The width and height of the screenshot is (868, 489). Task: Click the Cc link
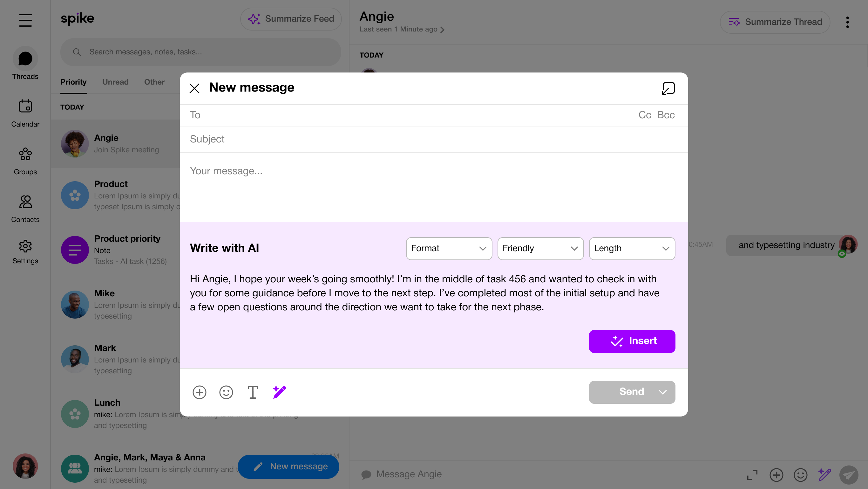[x=644, y=115]
